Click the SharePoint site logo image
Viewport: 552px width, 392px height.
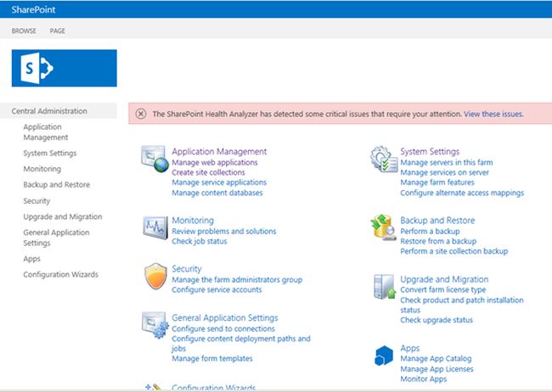tap(64, 68)
